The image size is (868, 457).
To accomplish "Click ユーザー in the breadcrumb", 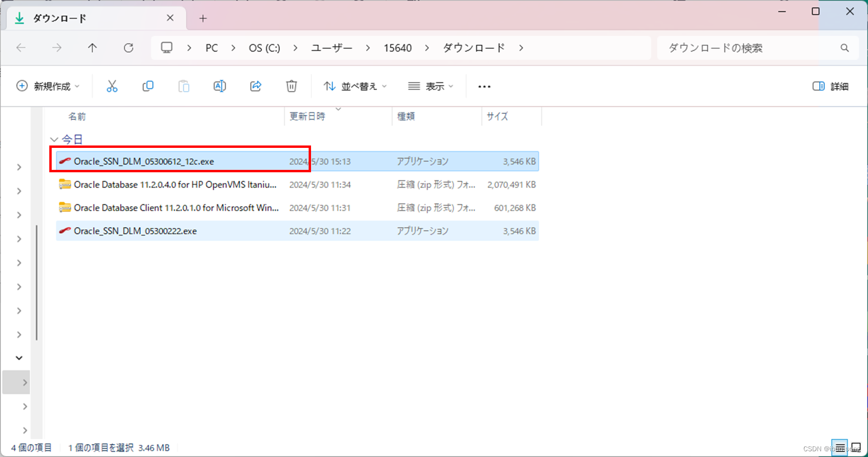I will (332, 48).
